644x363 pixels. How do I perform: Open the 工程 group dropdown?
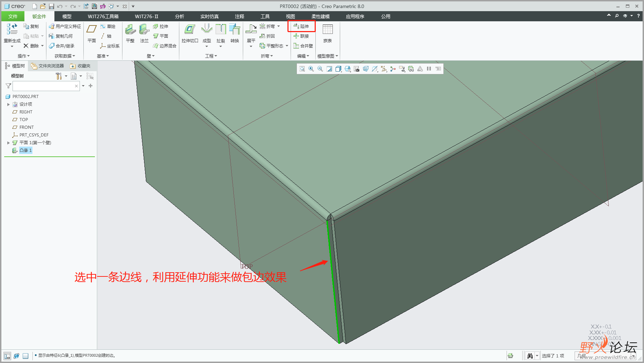211,56
